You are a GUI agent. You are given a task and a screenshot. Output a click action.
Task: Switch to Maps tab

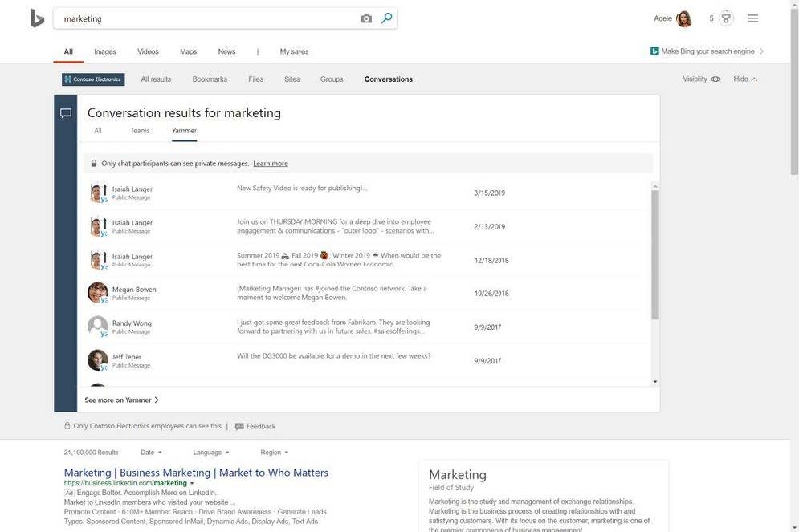coord(188,51)
